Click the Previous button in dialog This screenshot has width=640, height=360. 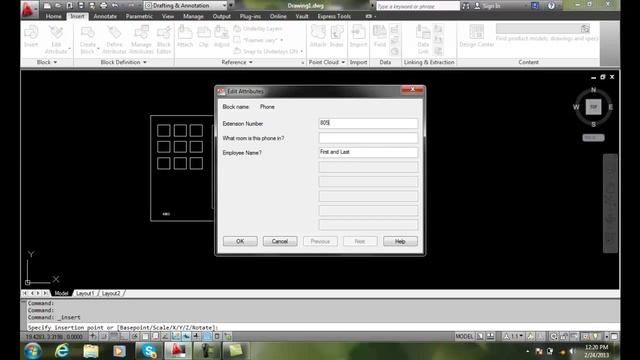(320, 241)
